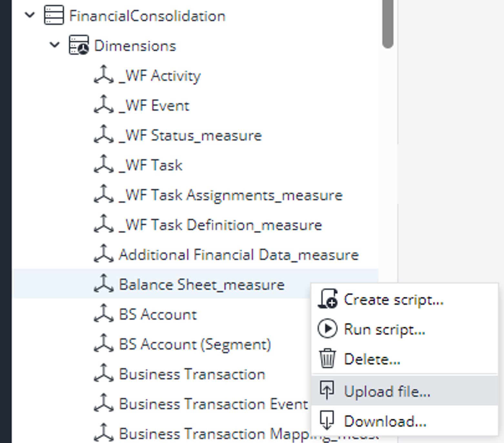Select the _WF Task Definition_measure dimension

[x=220, y=225]
